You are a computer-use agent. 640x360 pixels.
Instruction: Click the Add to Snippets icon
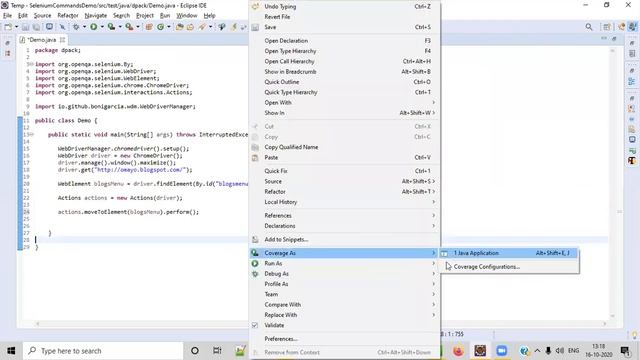pyautogui.click(x=255, y=240)
